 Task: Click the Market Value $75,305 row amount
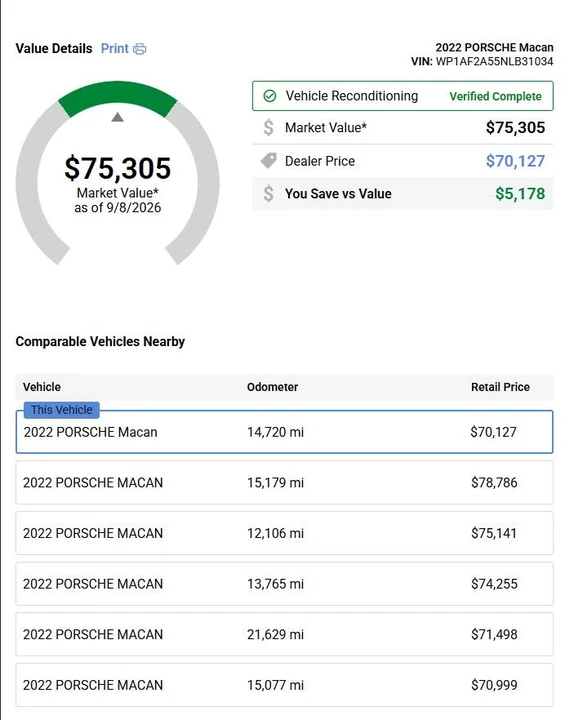pos(515,128)
